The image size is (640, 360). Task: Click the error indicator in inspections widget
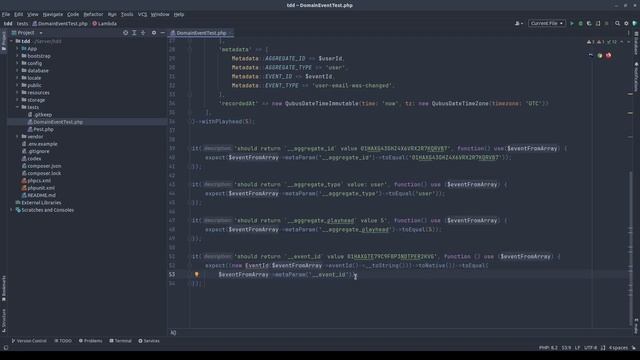pyautogui.click(x=591, y=42)
